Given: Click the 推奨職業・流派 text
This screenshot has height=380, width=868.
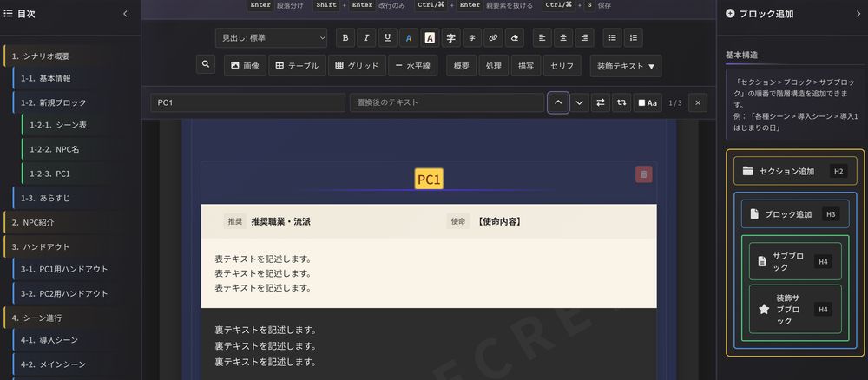Looking at the screenshot, I should coord(280,222).
